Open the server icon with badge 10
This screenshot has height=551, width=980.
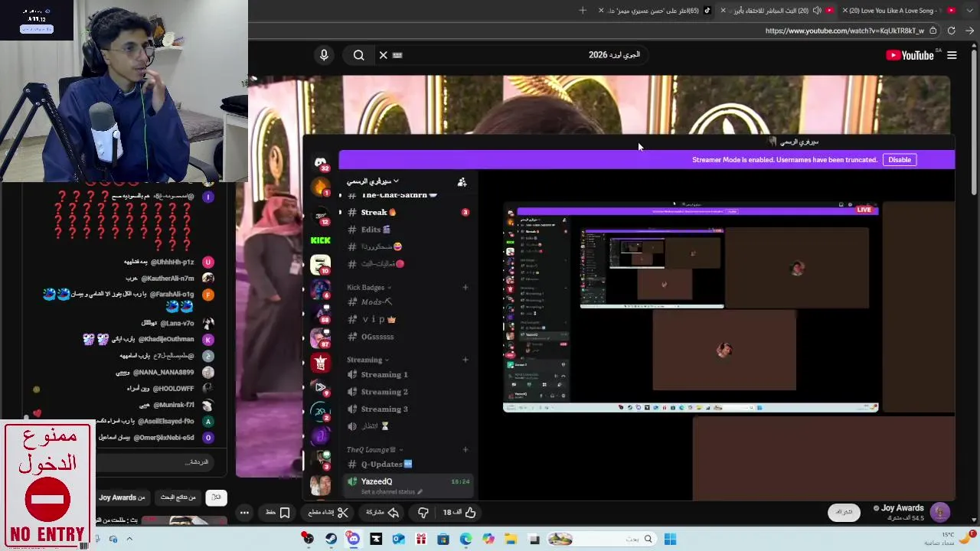point(320,265)
